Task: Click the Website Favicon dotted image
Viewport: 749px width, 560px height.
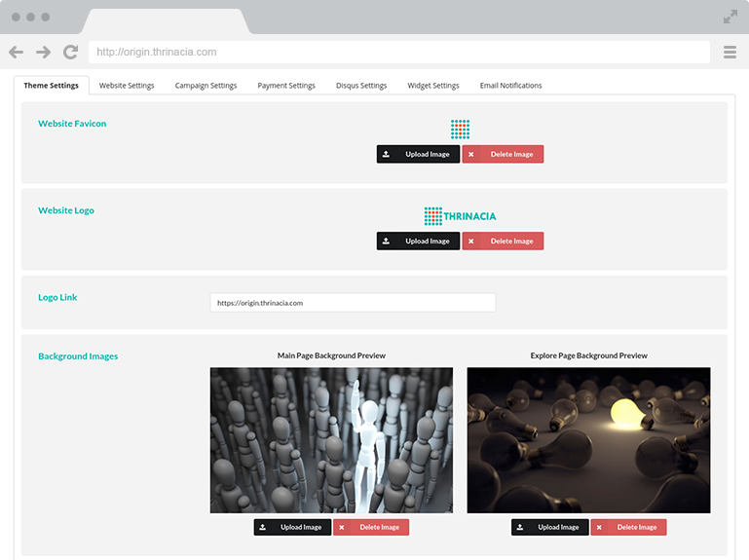Action: 460,130
